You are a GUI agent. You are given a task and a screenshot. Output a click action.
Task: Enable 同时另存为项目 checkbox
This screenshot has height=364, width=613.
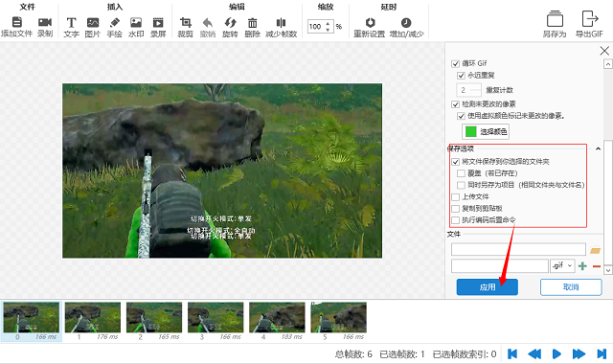point(461,185)
